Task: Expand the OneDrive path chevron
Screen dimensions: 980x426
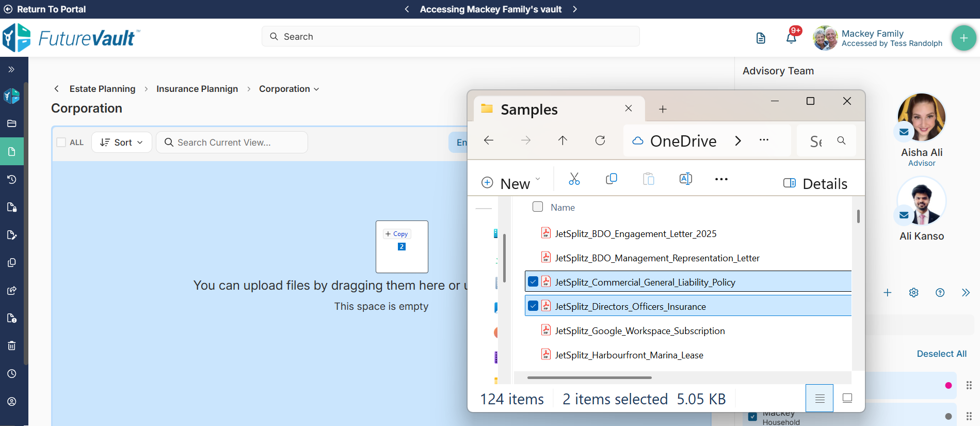Action: click(738, 141)
